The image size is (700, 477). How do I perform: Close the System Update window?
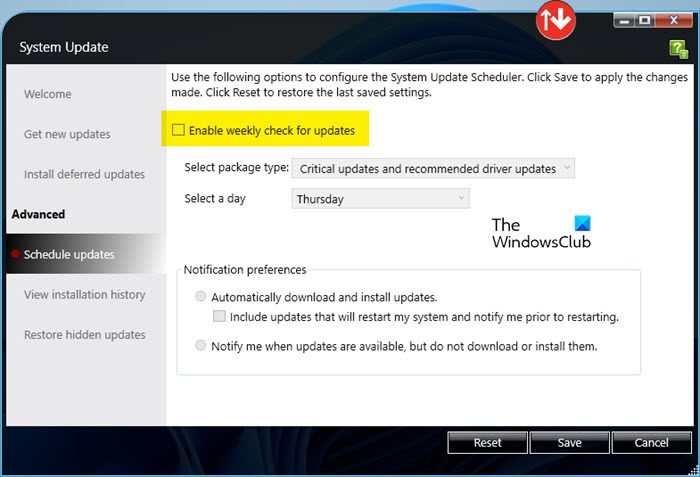point(674,21)
